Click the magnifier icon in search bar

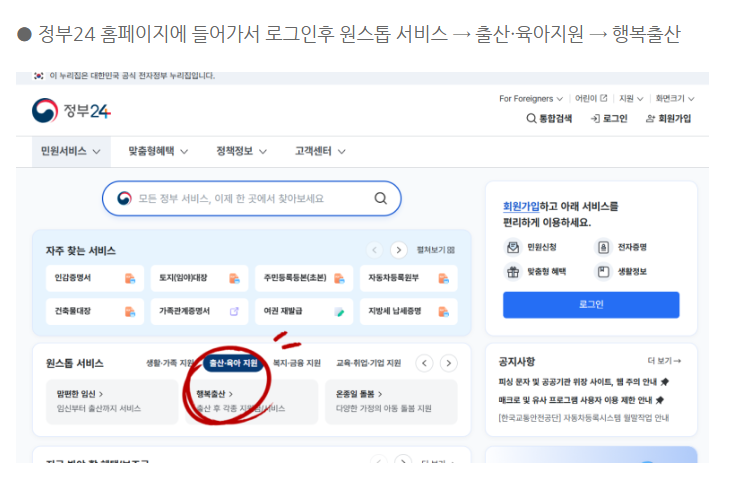coord(380,199)
